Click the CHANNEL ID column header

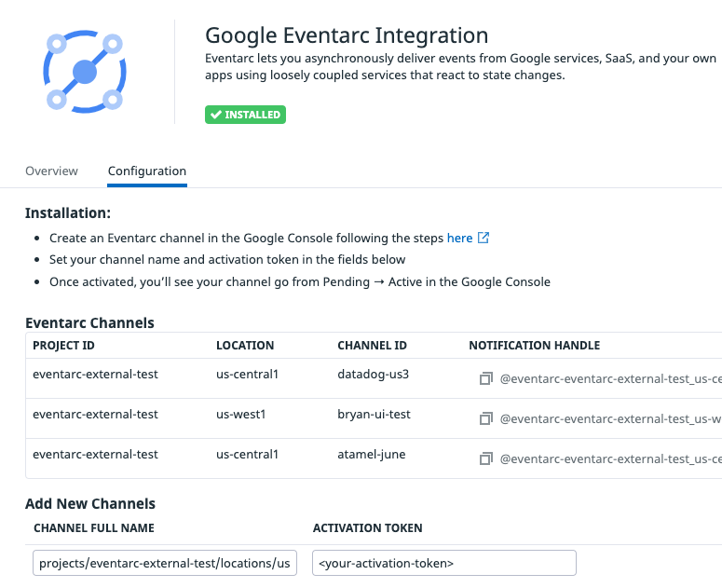point(372,345)
